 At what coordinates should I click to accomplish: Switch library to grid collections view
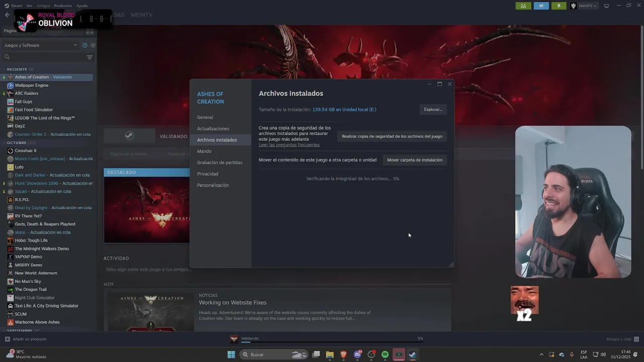90,31
